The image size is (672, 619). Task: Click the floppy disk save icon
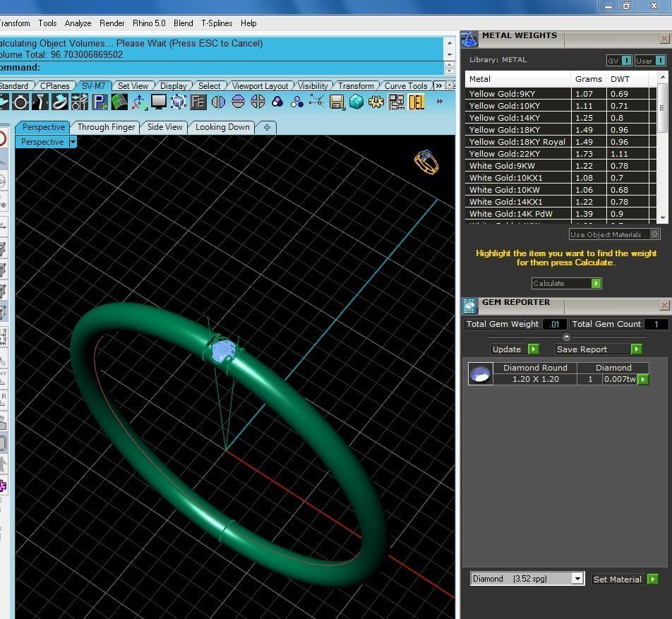(337, 102)
